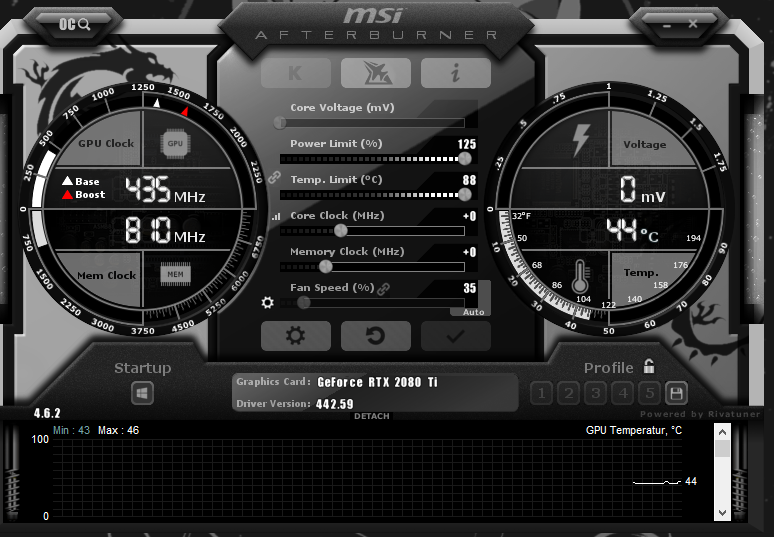
Task: Click the Core Clock offset +0 value
Action: pos(469,216)
